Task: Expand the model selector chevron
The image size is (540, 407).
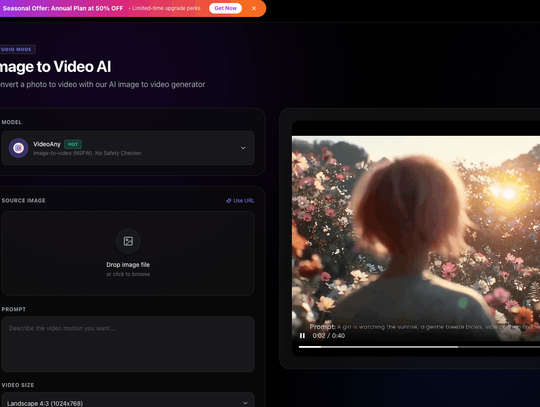Action: [x=243, y=148]
